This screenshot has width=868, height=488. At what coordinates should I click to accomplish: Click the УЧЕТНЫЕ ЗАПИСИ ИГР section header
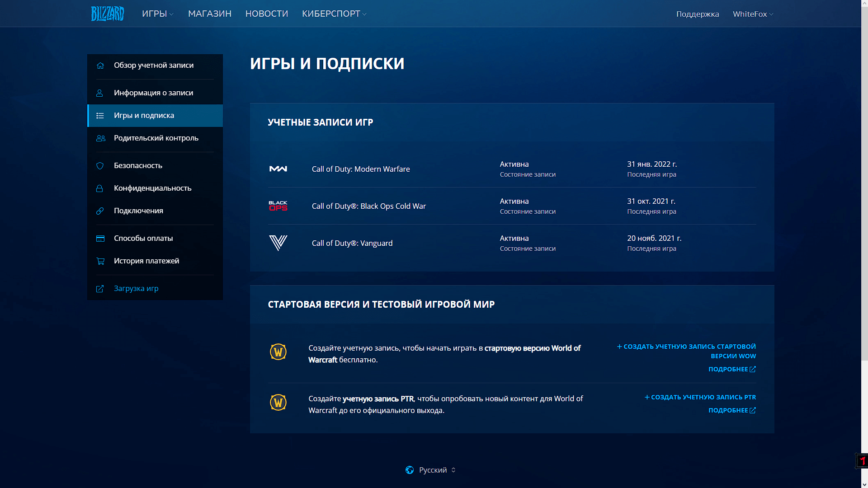click(321, 122)
